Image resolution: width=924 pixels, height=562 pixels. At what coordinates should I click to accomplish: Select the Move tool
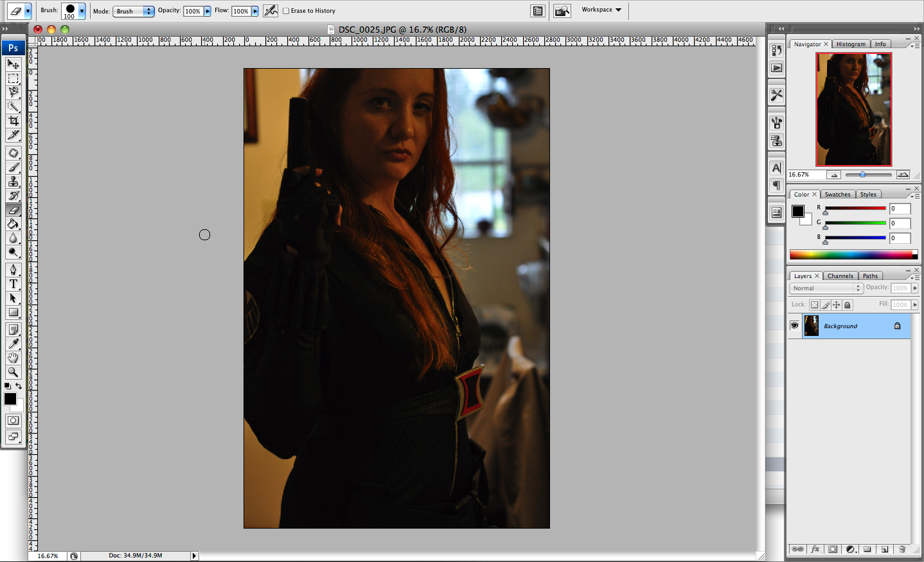tap(13, 64)
